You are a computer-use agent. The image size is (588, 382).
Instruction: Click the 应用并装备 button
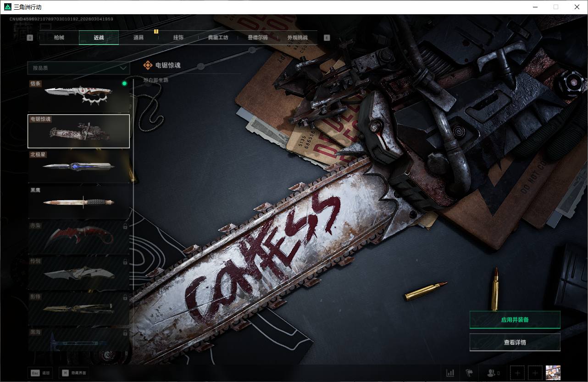tap(515, 320)
